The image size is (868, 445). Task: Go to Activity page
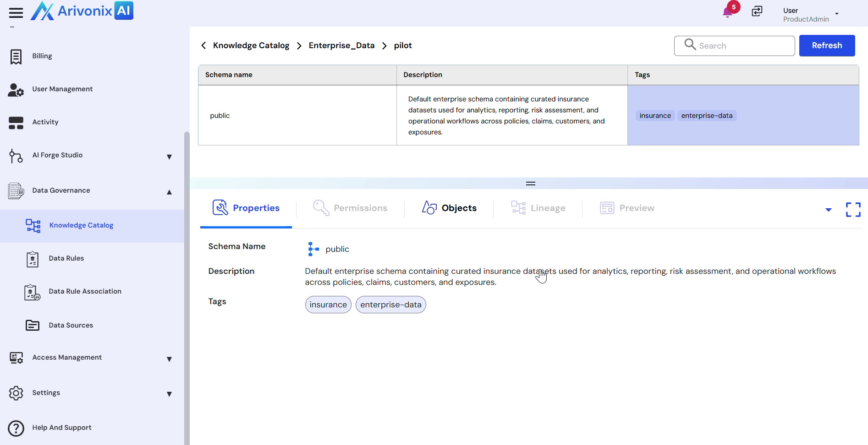coord(45,122)
